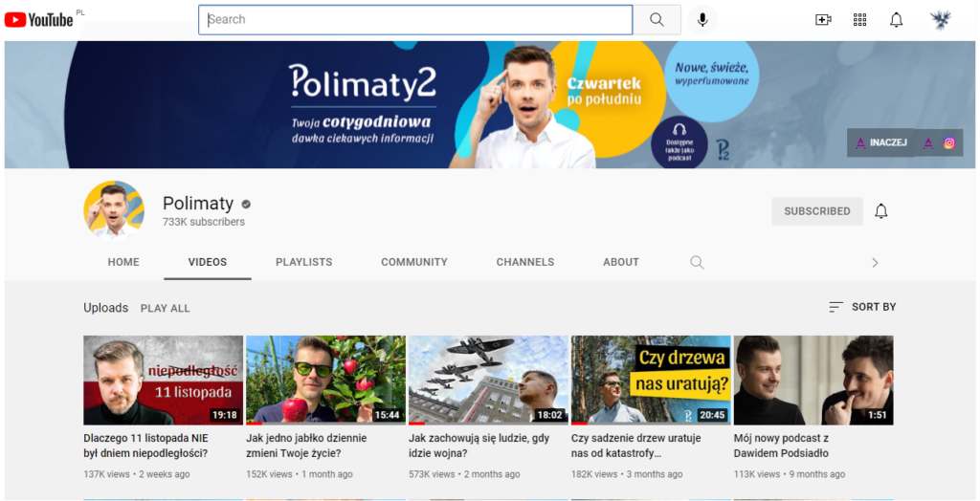View the ABOUT tab
The height and width of the screenshot is (501, 980).
pos(621,262)
